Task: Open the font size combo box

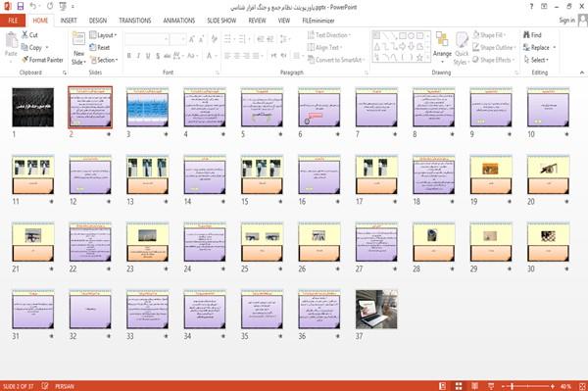Action: click(177, 39)
